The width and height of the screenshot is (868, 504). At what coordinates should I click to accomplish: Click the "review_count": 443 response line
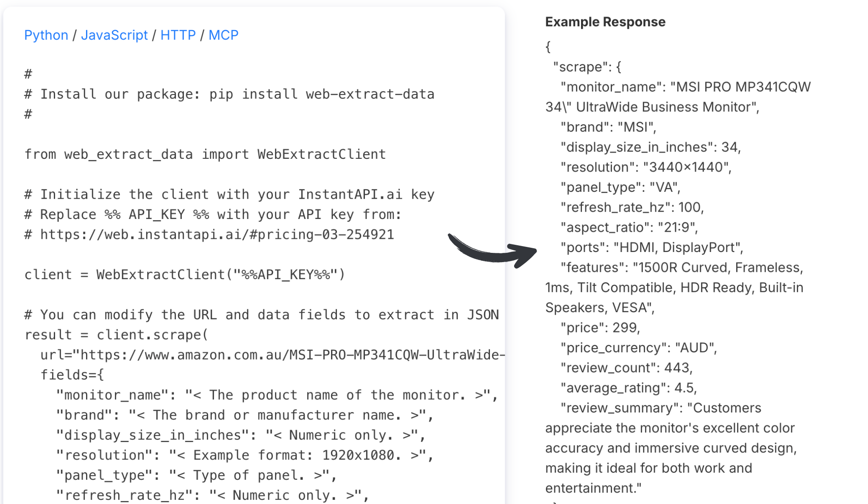click(x=627, y=368)
